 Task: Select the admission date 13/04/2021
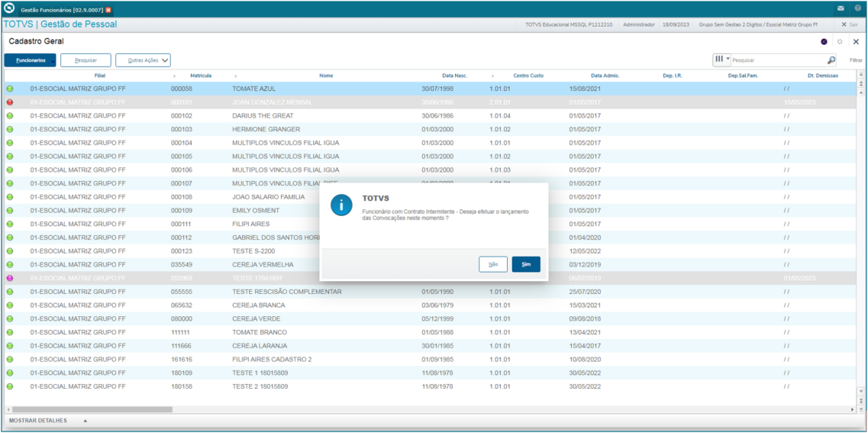pos(585,332)
